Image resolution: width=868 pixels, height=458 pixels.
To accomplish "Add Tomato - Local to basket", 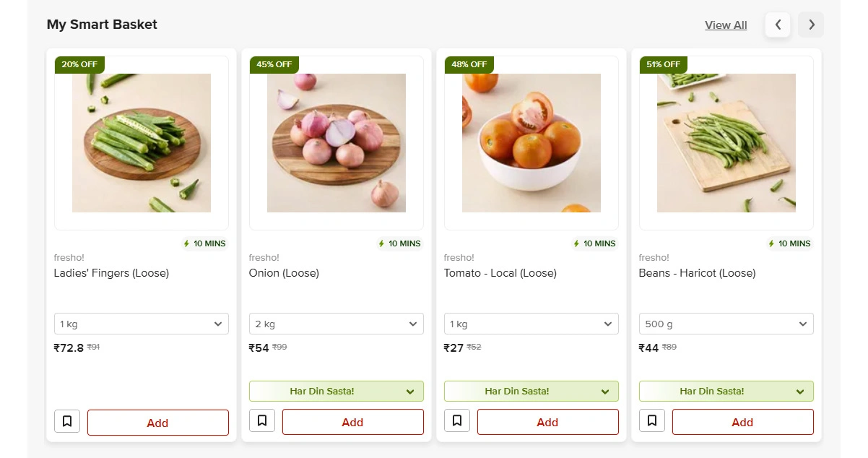I will 547,423.
